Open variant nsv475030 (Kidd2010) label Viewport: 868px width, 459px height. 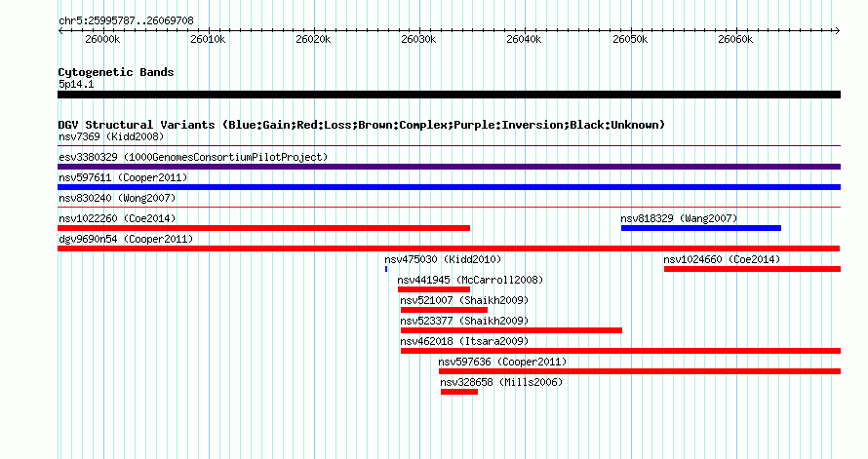[443, 259]
